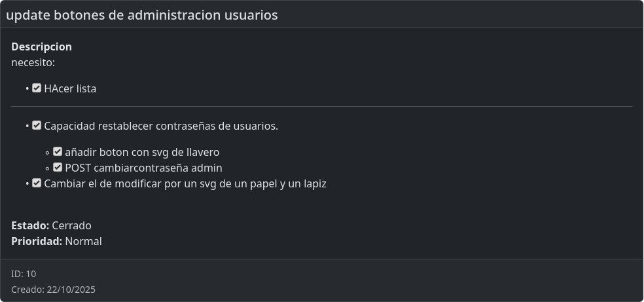Image resolution: width=644 pixels, height=302 pixels.
Task: Toggle the "HAcer lista" checkbox
Action: click(37, 88)
